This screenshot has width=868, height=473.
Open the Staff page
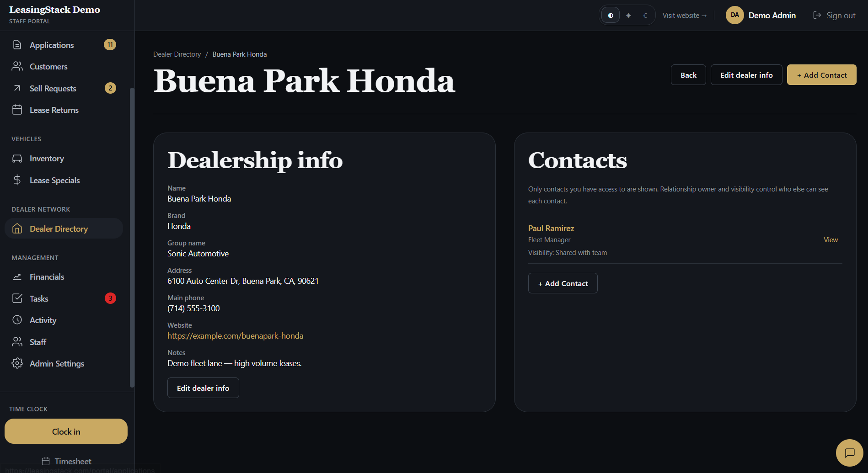tap(64, 342)
